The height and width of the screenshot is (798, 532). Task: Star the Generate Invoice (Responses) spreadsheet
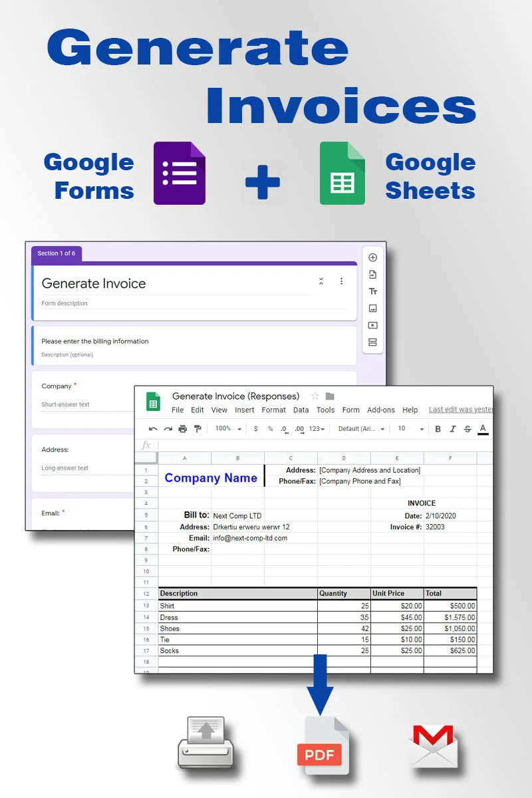[315, 396]
